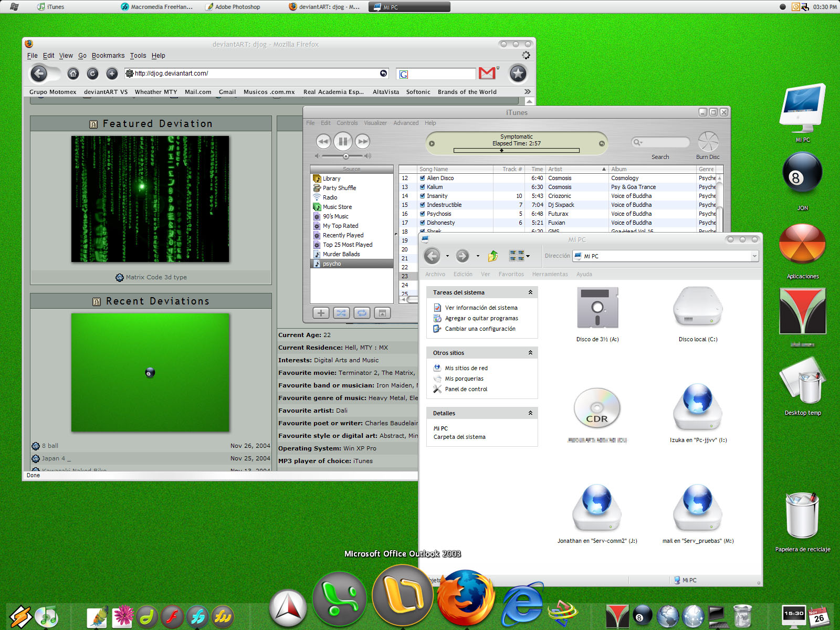
Task: Click Firefox reload page icon
Action: coord(92,73)
